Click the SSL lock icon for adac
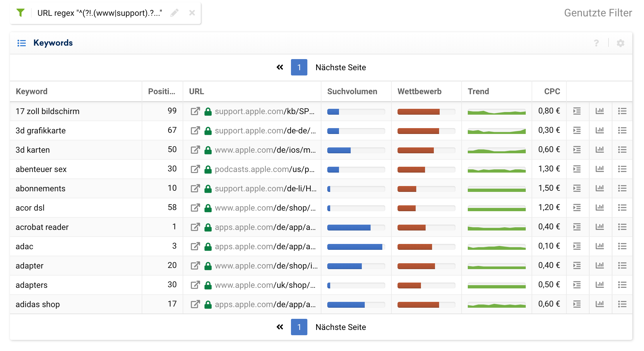 [x=208, y=246]
